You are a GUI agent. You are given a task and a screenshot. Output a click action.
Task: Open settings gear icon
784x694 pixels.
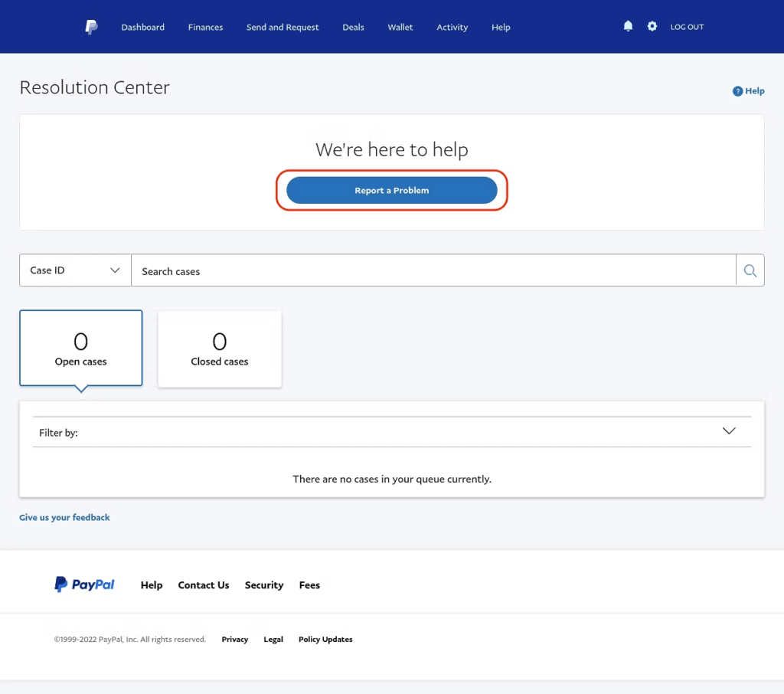(x=652, y=26)
